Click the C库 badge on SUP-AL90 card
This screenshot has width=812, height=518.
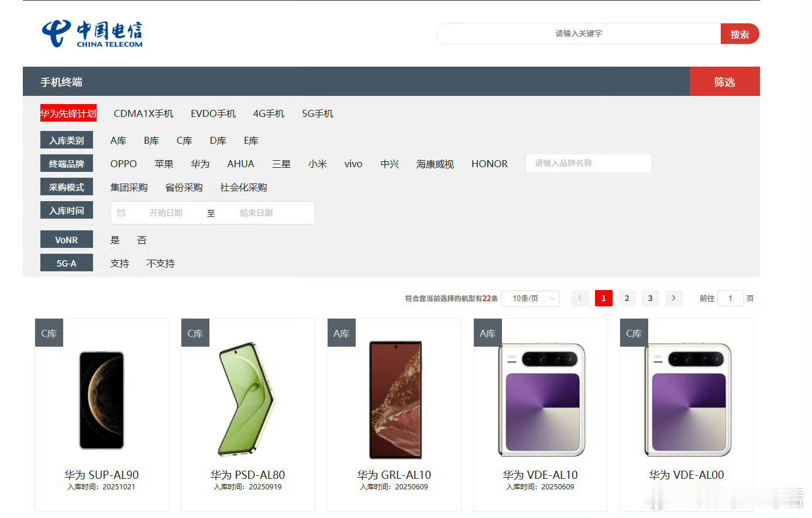pos(49,333)
